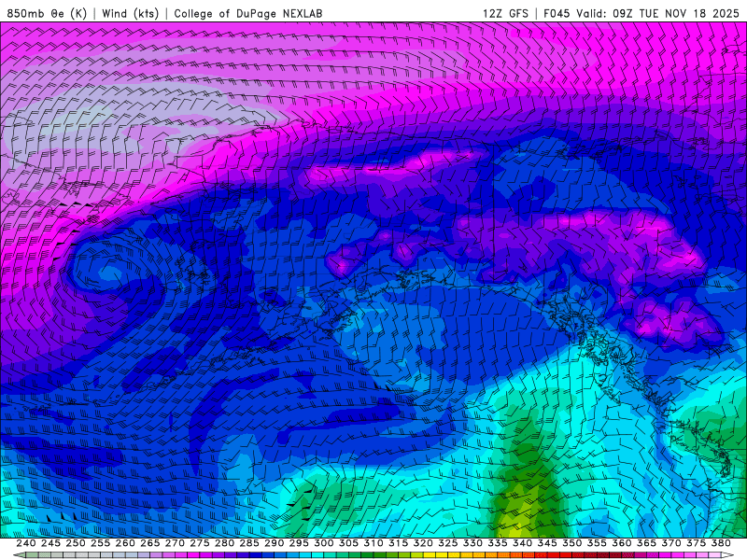
Task: Select the 290 scale value
Action: coord(274,543)
